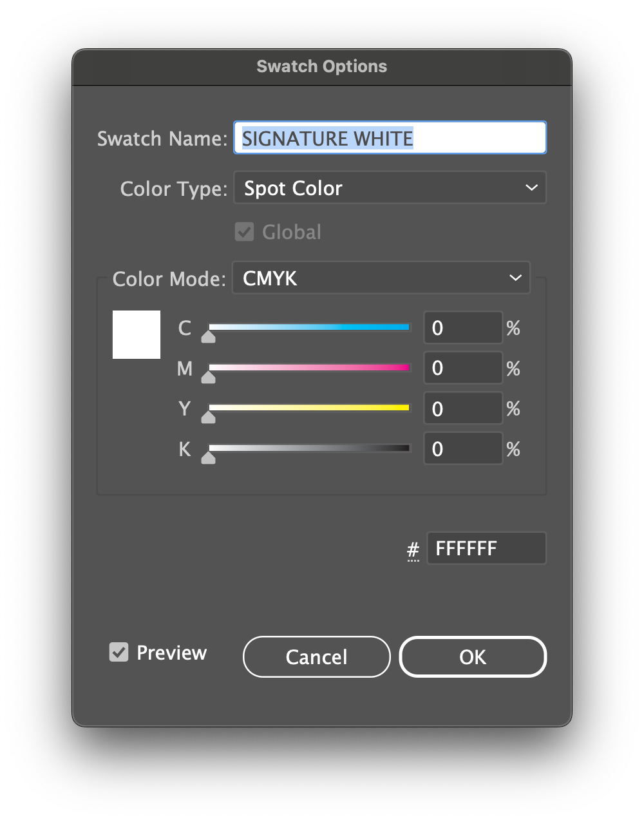Click the Yellow percentage field
This screenshot has width=644, height=822.
coord(462,408)
